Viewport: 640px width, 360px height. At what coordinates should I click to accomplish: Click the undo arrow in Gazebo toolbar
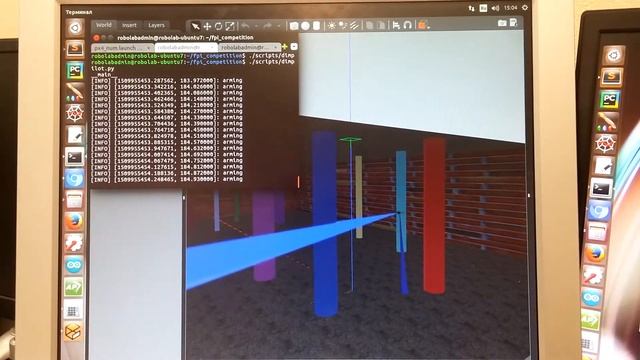pos(245,26)
